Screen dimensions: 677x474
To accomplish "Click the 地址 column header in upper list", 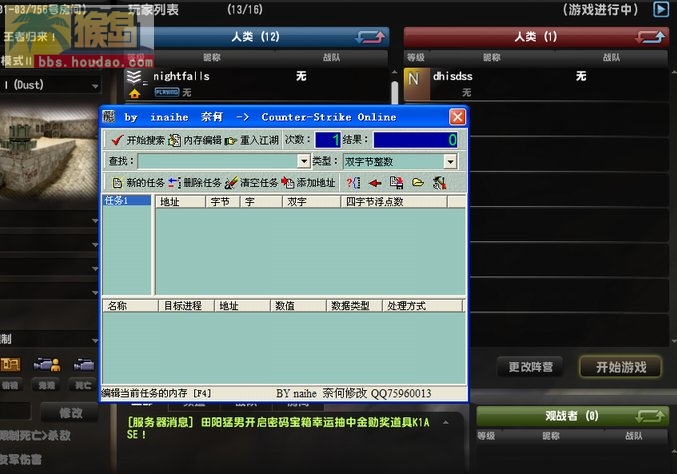I will click(x=180, y=202).
